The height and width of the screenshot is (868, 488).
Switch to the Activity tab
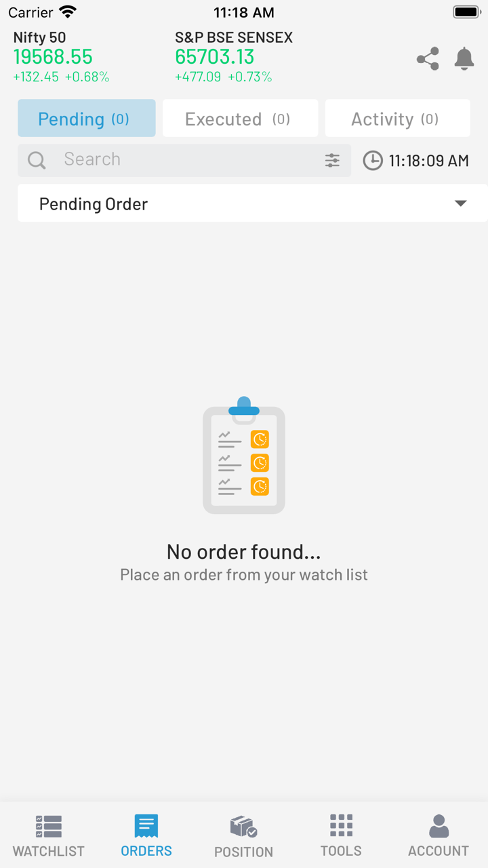[397, 119]
